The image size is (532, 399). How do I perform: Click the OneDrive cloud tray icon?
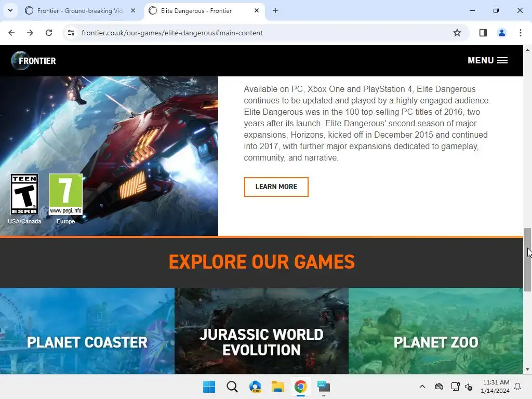pos(439,387)
